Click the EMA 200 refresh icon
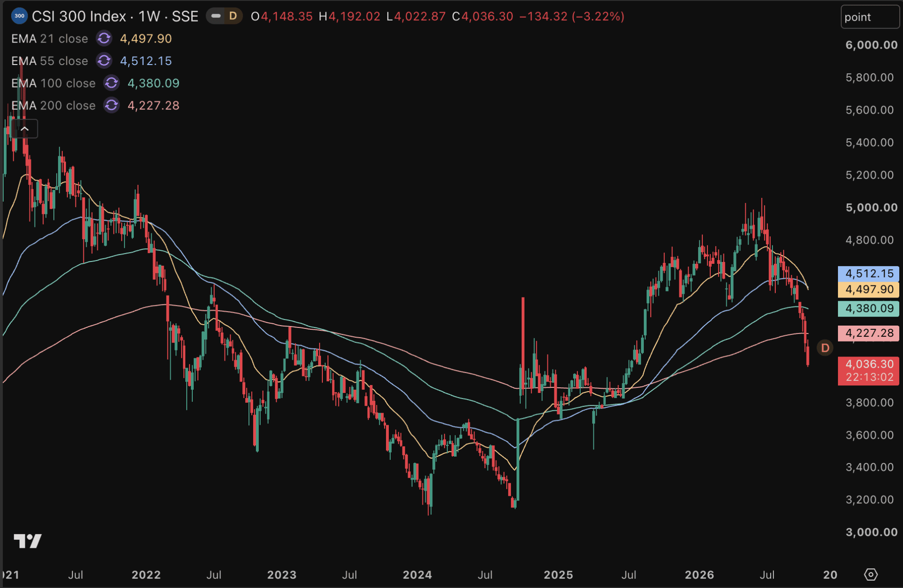 pyautogui.click(x=111, y=105)
